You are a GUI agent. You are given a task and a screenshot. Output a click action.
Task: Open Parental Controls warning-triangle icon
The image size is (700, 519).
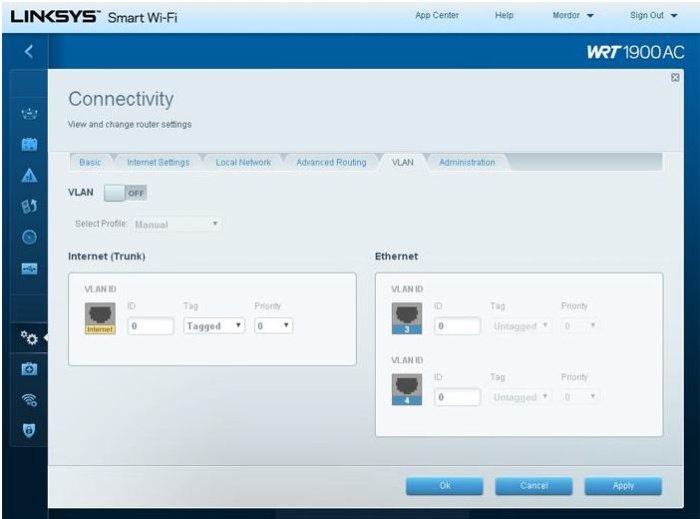29,175
